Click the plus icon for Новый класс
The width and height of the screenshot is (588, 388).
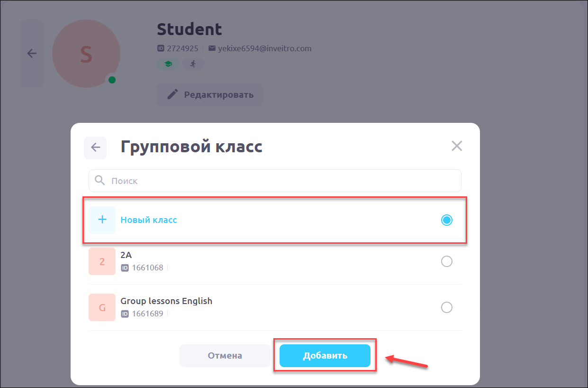pyautogui.click(x=102, y=220)
